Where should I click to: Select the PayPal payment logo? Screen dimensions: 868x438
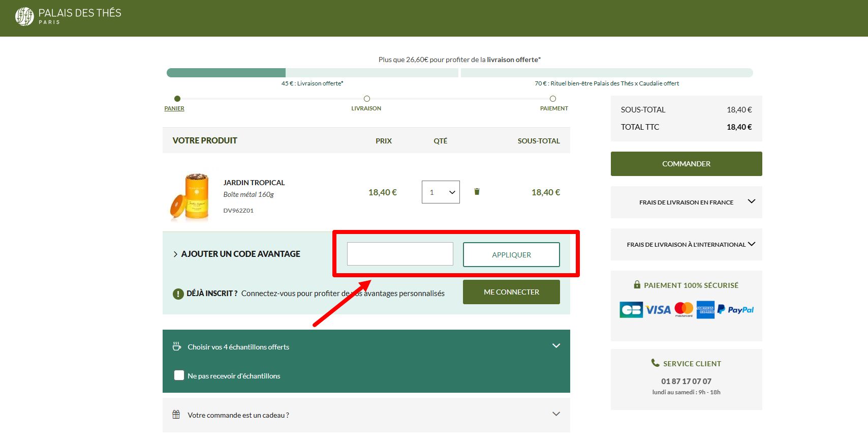click(735, 310)
